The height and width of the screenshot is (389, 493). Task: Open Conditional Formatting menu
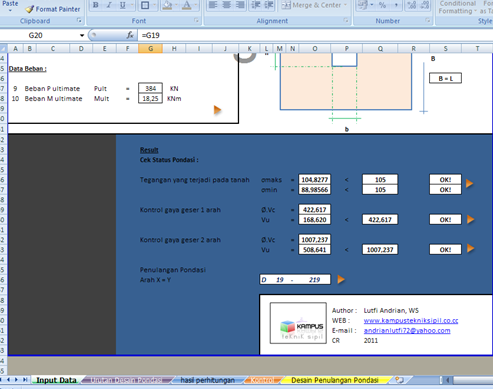457,7
